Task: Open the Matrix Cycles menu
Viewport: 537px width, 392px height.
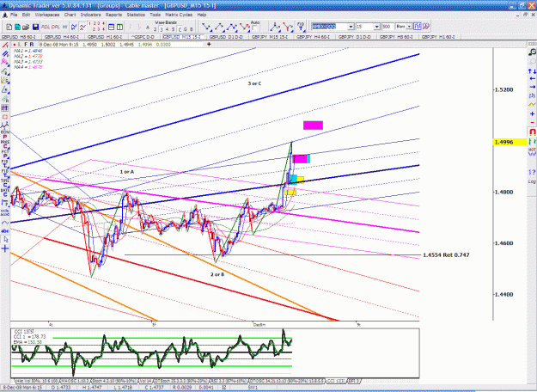Action: click(x=179, y=15)
